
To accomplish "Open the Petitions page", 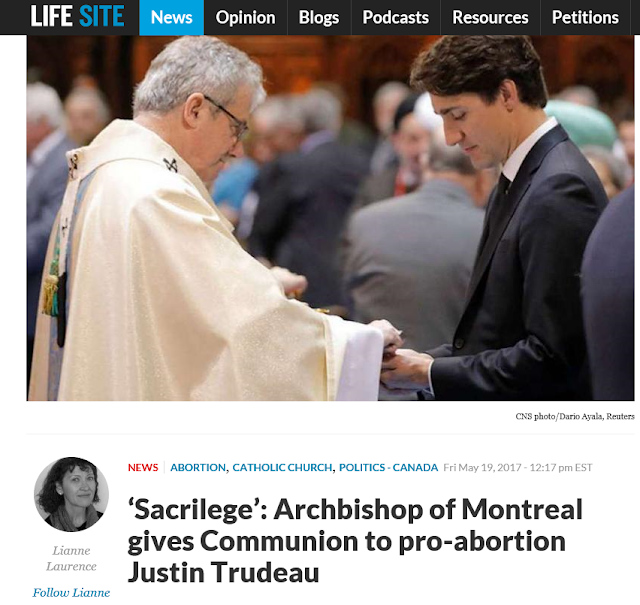I will [x=585, y=18].
